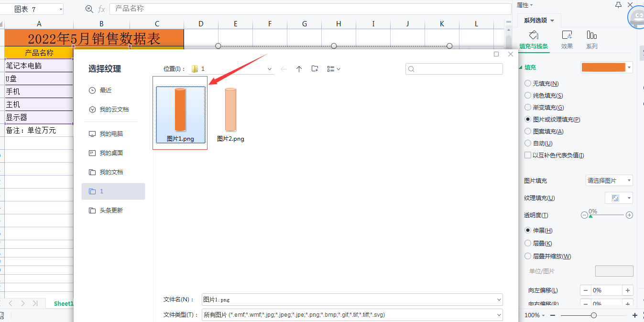
Task: Expand the location path dropdown
Action: coord(270,69)
